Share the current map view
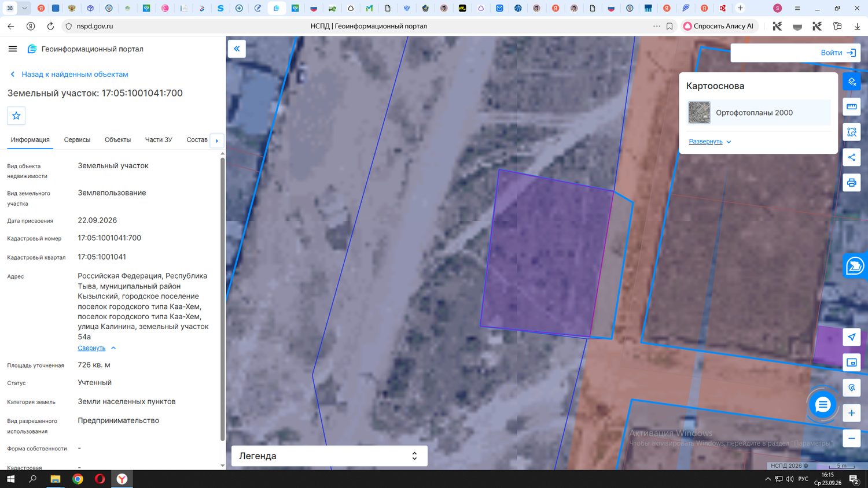This screenshot has height=488, width=868. click(x=852, y=157)
